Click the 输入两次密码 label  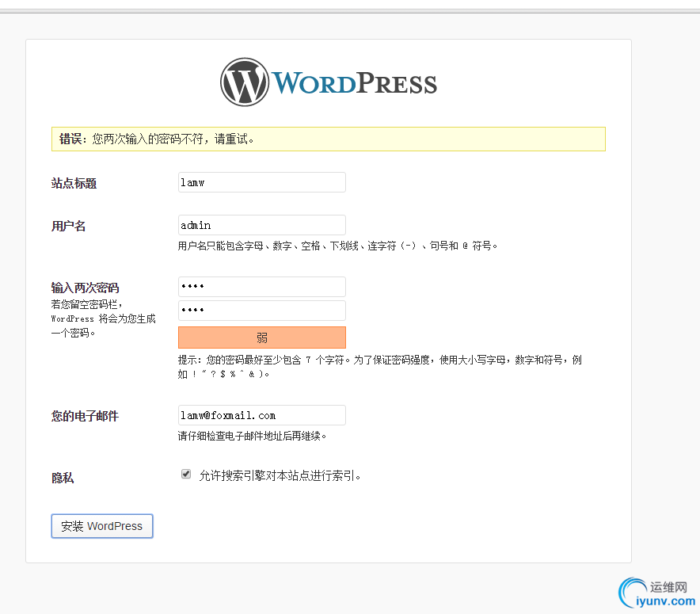click(86, 288)
